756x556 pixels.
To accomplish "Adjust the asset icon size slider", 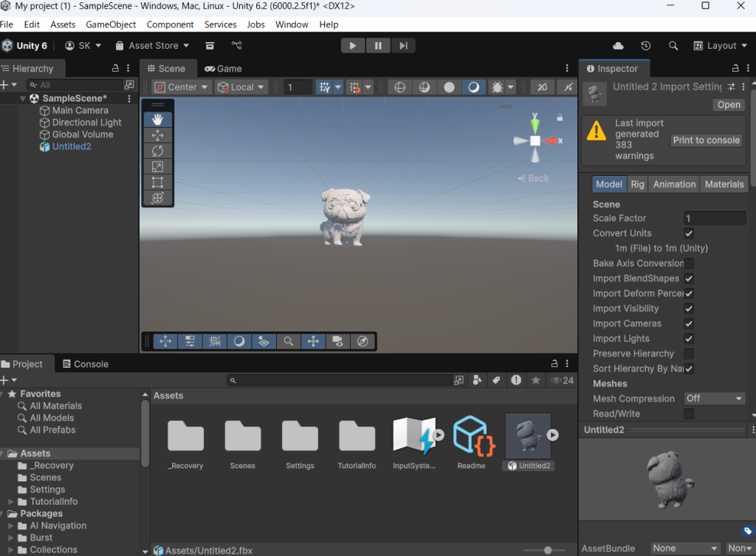I will [548, 550].
